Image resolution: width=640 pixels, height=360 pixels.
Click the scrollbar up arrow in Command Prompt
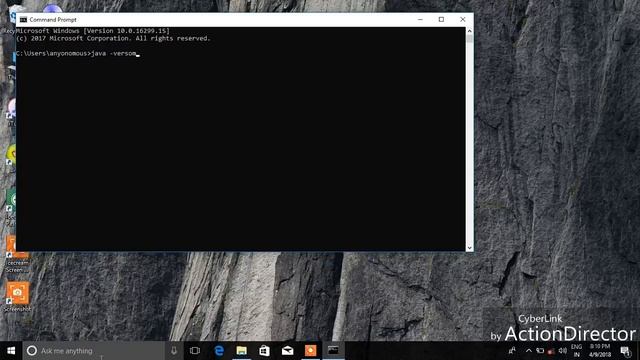[469, 31]
